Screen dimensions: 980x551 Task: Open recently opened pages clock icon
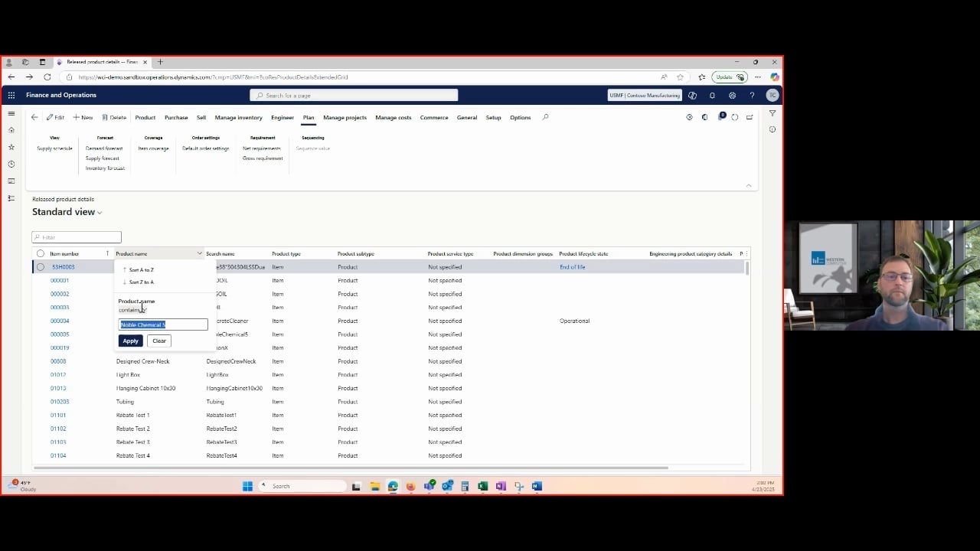tap(11, 164)
